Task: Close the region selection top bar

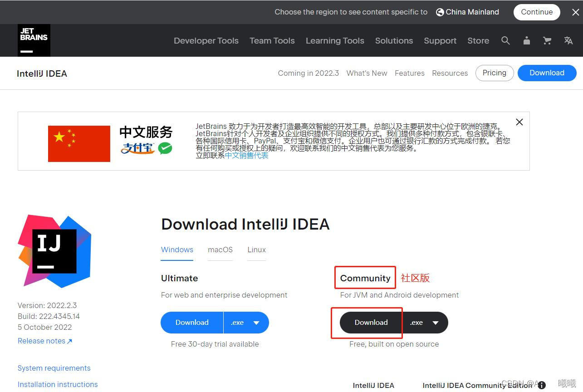Action: 575,12
